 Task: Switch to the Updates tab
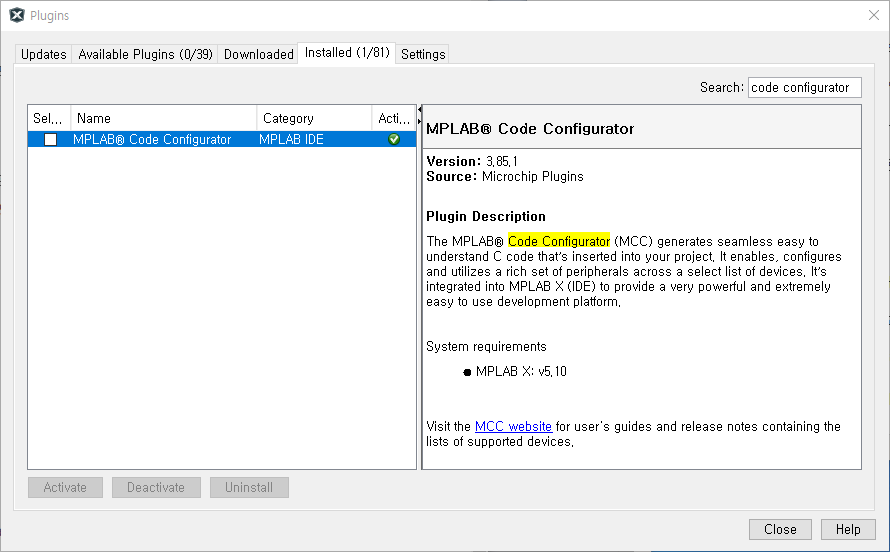pos(44,54)
